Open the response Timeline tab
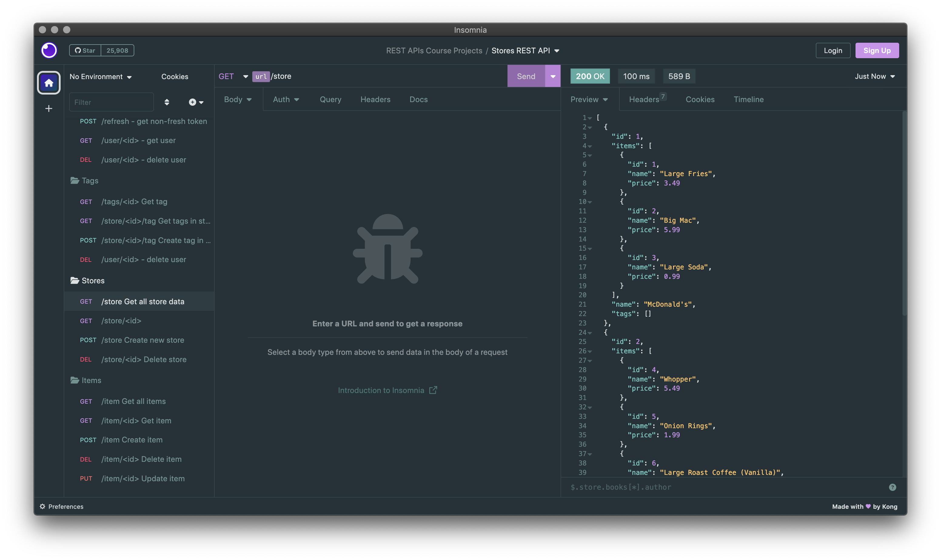This screenshot has width=941, height=560. 748,99
